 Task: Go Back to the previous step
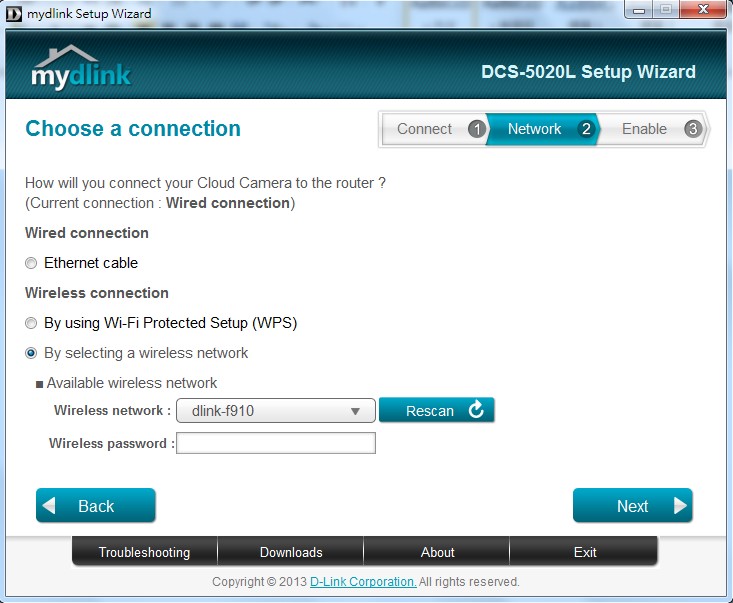[x=96, y=506]
